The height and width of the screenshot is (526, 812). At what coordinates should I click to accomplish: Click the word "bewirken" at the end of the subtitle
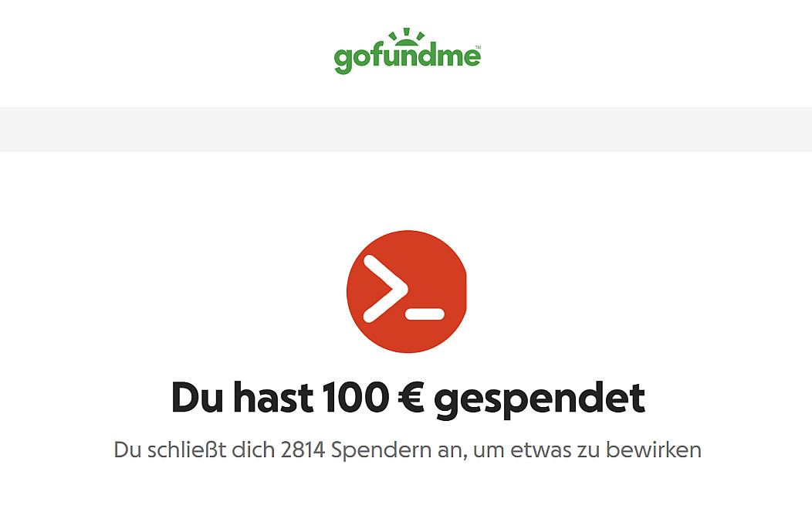[x=654, y=450]
